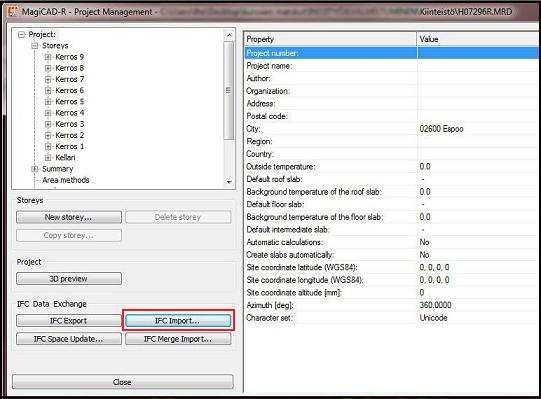This screenshot has height=399, width=541.
Task: Select the Address property row
Action: [x=391, y=104]
